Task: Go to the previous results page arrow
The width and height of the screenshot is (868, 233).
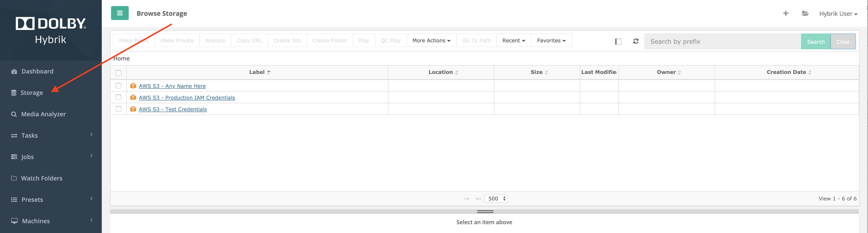Action: [x=466, y=199]
